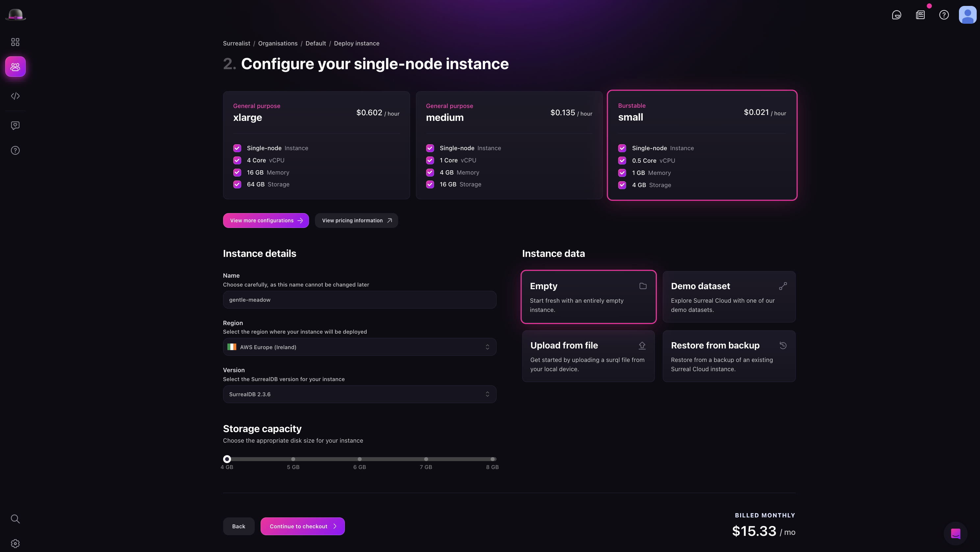Expand the Region dropdown AWS Europe (Ireland)
This screenshot has width=980, height=552.
pyautogui.click(x=359, y=347)
